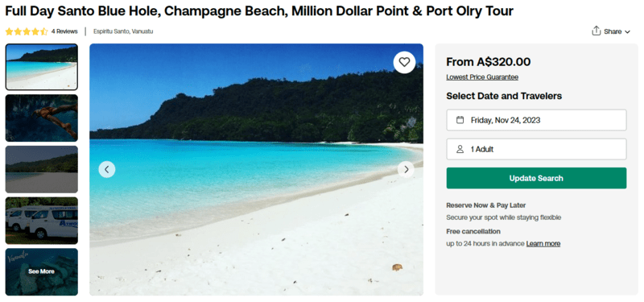Select the dimmed shoreline thumbnail
Screen dimensions: 644x302
point(42,169)
